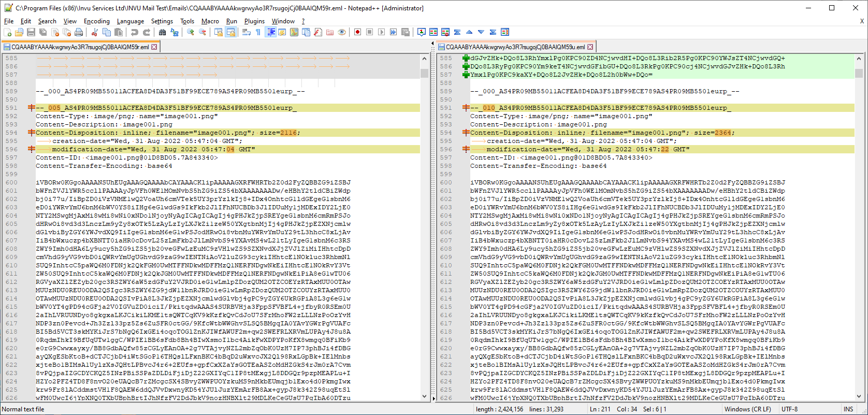
Task: Open Windows (CR LF) line ending selector
Action: (x=747, y=409)
